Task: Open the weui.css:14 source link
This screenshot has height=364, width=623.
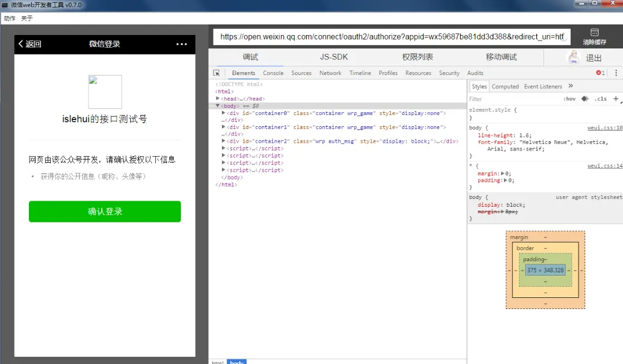Action: point(605,166)
